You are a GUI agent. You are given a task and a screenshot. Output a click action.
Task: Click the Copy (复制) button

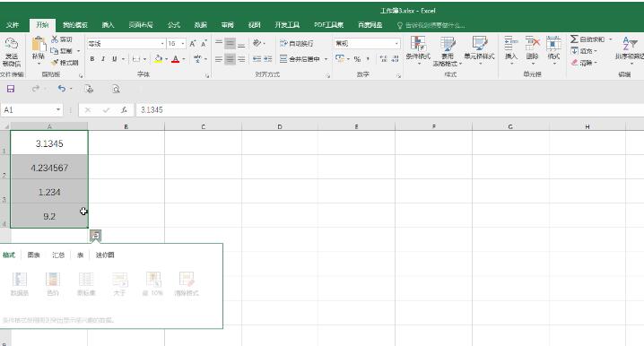61,51
